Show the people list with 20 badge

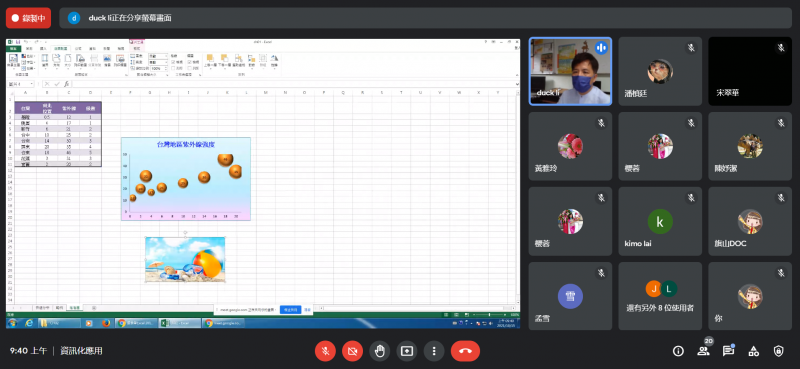(703, 351)
